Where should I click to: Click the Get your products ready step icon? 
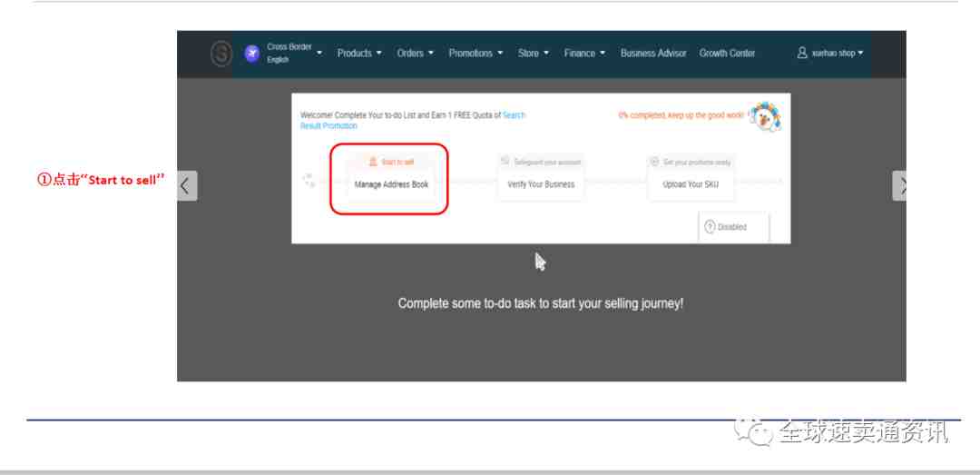coord(655,162)
